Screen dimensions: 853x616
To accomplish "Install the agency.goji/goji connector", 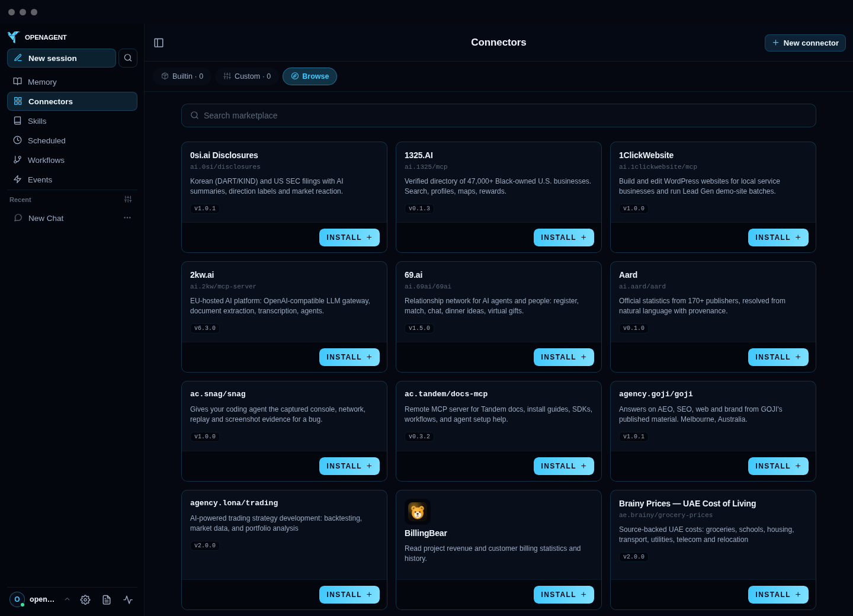I will pos(778,466).
